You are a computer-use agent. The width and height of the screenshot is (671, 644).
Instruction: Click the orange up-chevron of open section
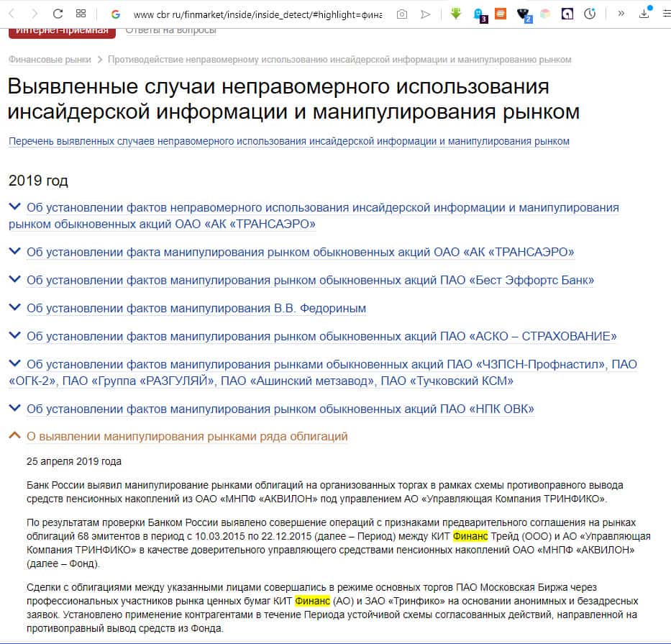(14, 435)
